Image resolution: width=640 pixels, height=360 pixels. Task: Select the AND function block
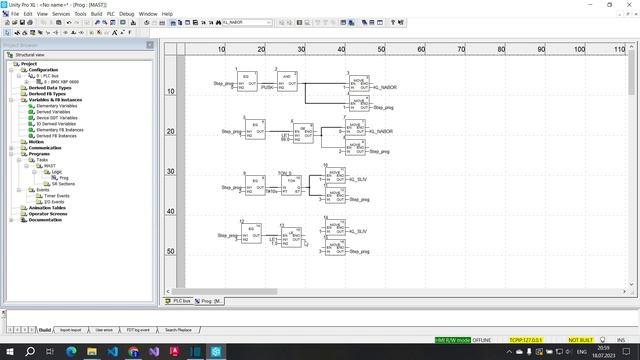tap(287, 82)
